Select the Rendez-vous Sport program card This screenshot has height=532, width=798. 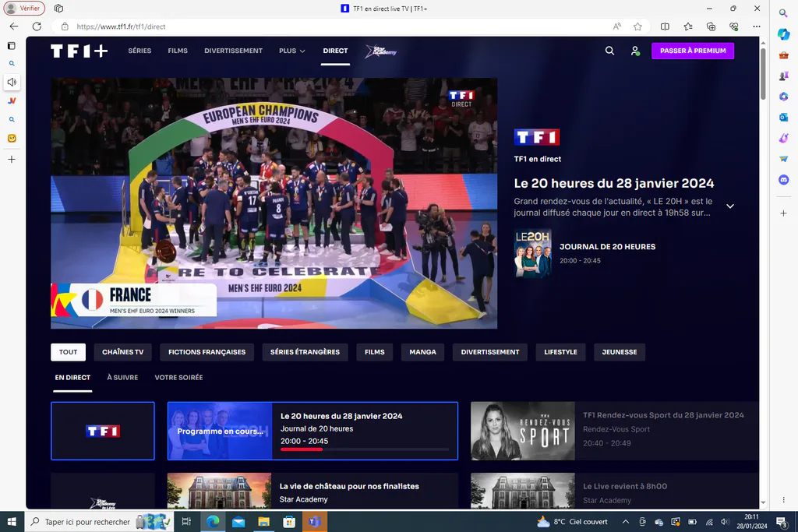click(615, 431)
